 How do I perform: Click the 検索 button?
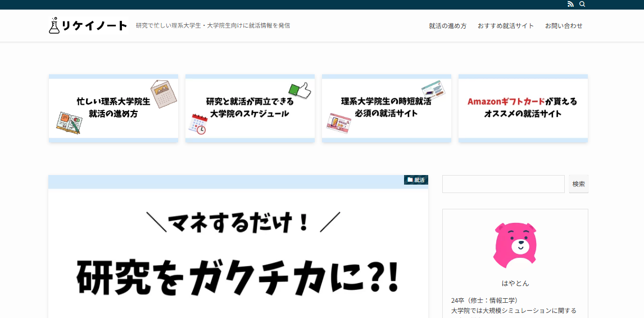(x=578, y=184)
